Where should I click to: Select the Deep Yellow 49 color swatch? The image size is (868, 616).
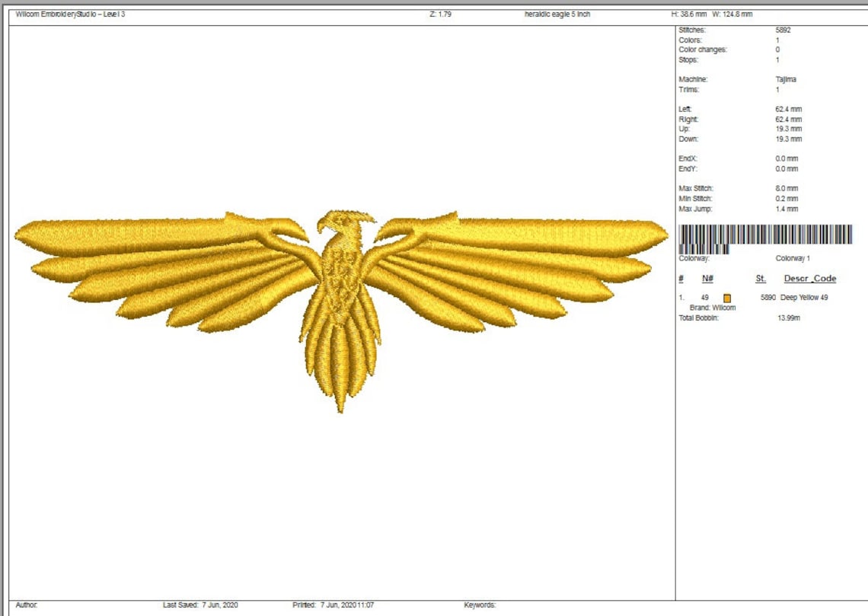click(728, 298)
